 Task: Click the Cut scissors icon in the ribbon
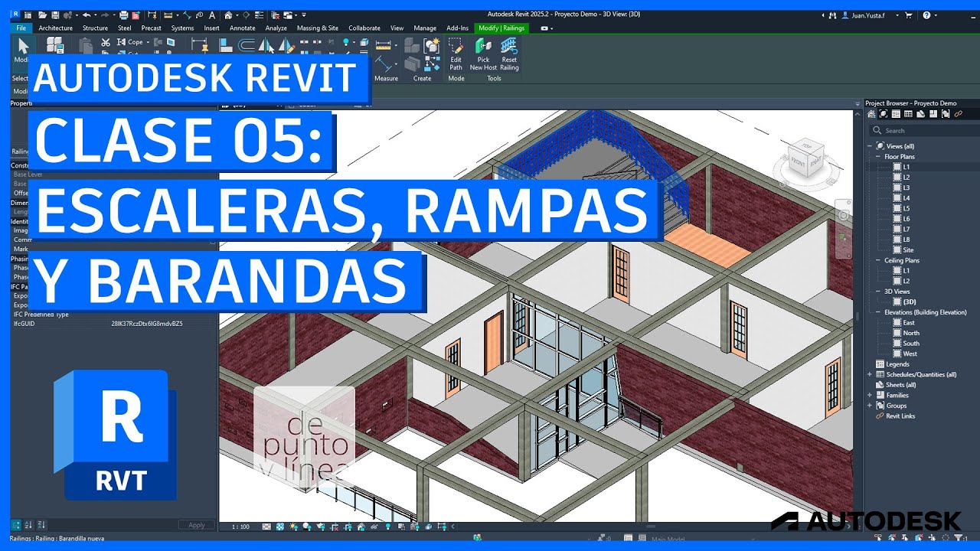[106, 42]
